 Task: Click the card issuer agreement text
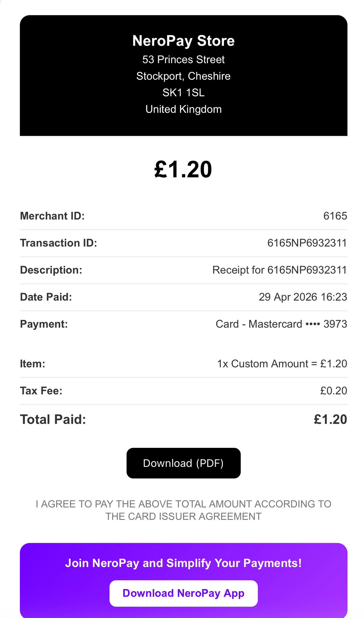[x=183, y=510]
